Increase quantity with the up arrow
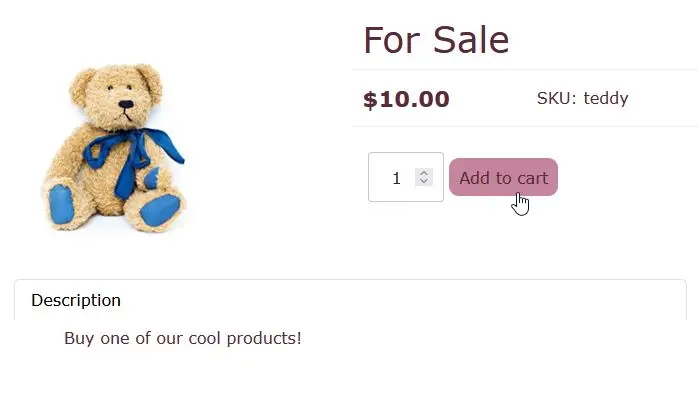 (424, 173)
